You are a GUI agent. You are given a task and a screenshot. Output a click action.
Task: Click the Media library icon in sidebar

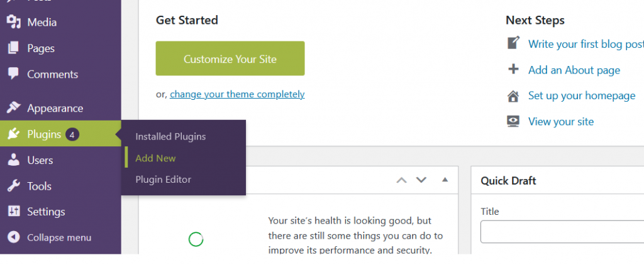pos(13,22)
